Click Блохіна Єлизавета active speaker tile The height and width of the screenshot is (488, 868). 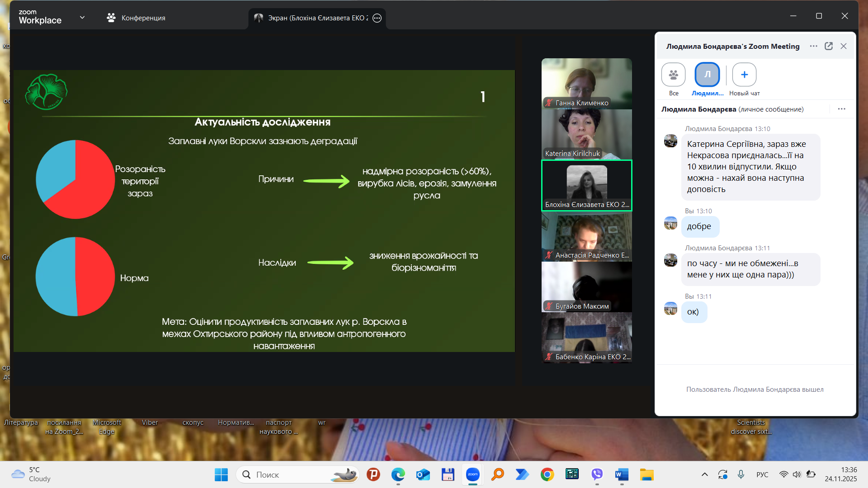[x=586, y=185]
